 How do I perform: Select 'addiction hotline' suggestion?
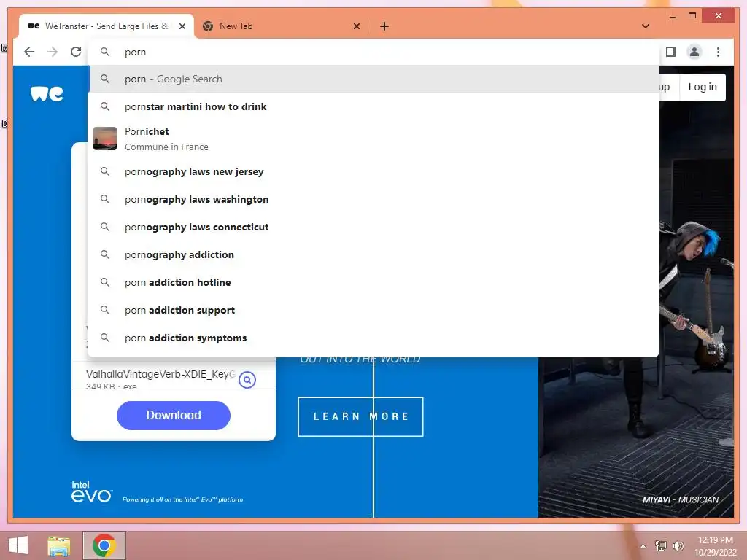(x=374, y=282)
